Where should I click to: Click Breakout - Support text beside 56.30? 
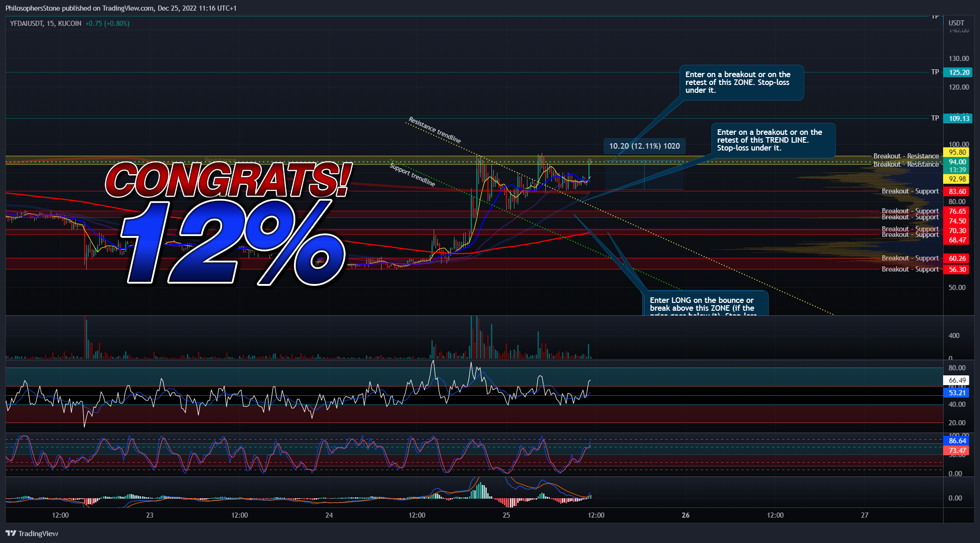(x=910, y=269)
